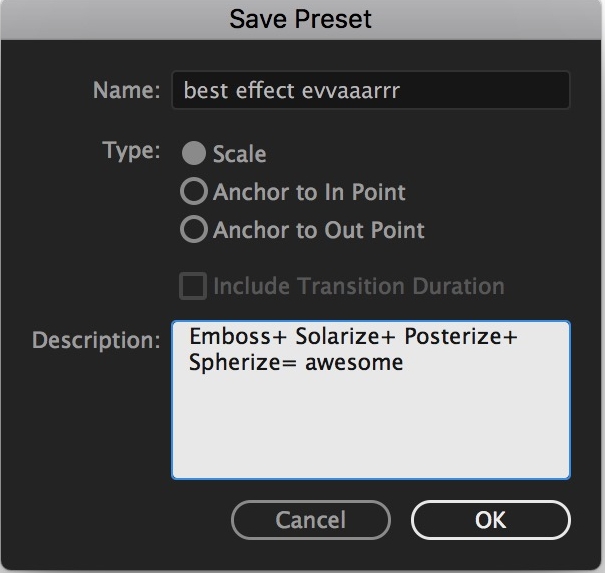Choose the Anchor to In Point radio button
Viewport: 605px width, 573px height.
pos(194,191)
